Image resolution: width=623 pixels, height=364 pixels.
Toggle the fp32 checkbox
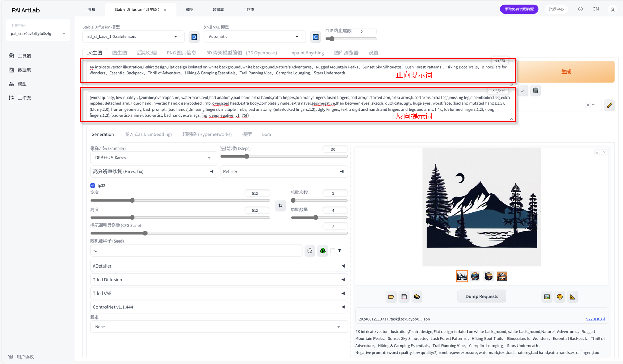point(93,186)
